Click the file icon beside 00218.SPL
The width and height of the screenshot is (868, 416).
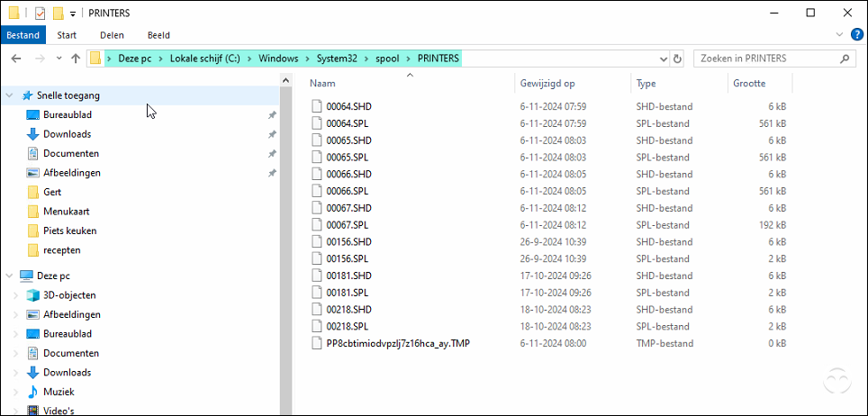point(317,326)
